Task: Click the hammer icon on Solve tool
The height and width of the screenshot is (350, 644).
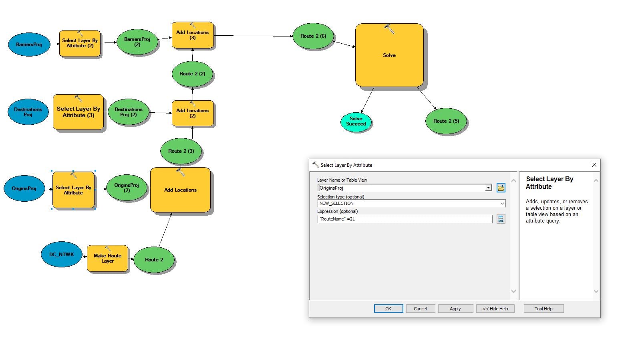Action: click(x=389, y=29)
